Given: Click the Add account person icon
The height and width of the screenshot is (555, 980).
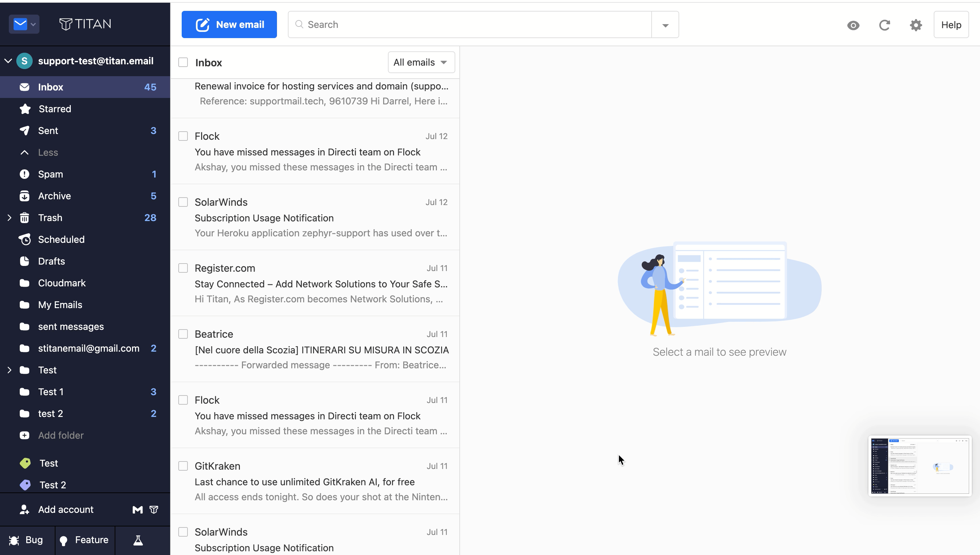Looking at the screenshot, I should pos(24,510).
